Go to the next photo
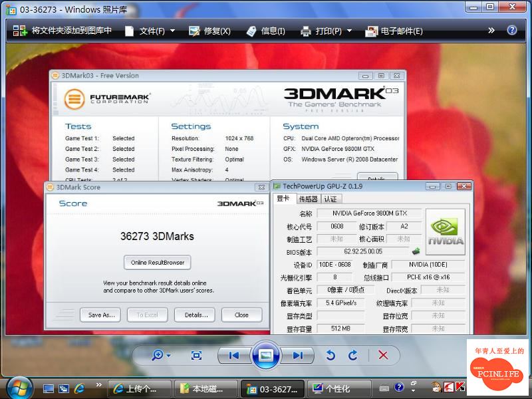532x399 pixels. [297, 355]
